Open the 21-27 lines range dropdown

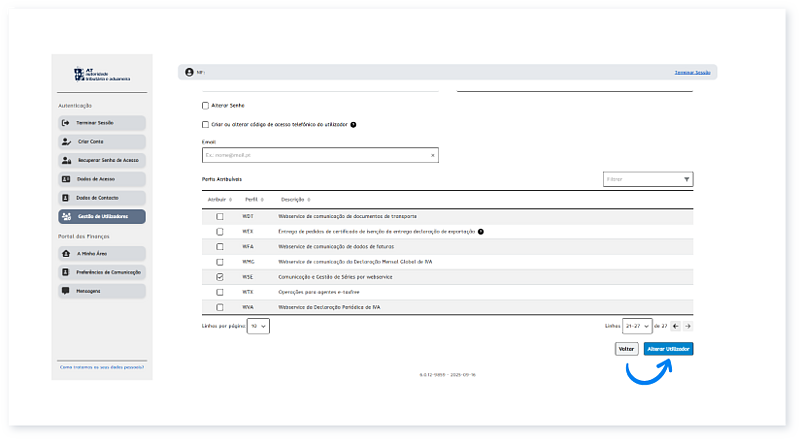click(636, 326)
